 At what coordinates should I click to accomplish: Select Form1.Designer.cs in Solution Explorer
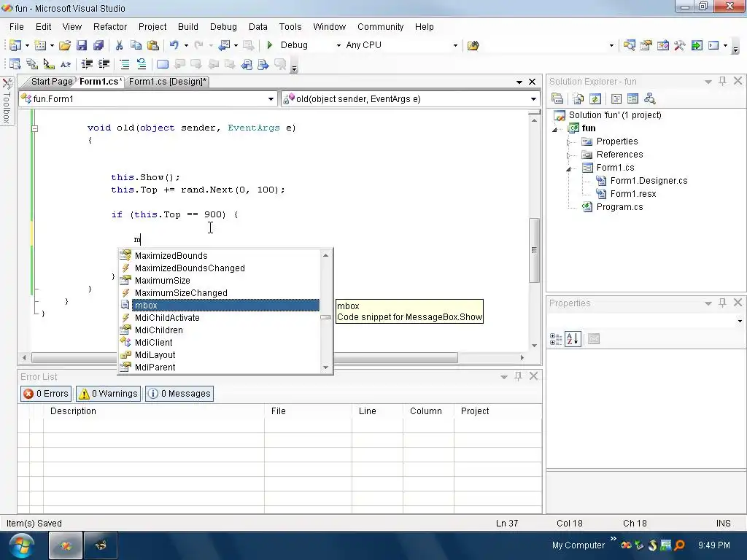649,181
